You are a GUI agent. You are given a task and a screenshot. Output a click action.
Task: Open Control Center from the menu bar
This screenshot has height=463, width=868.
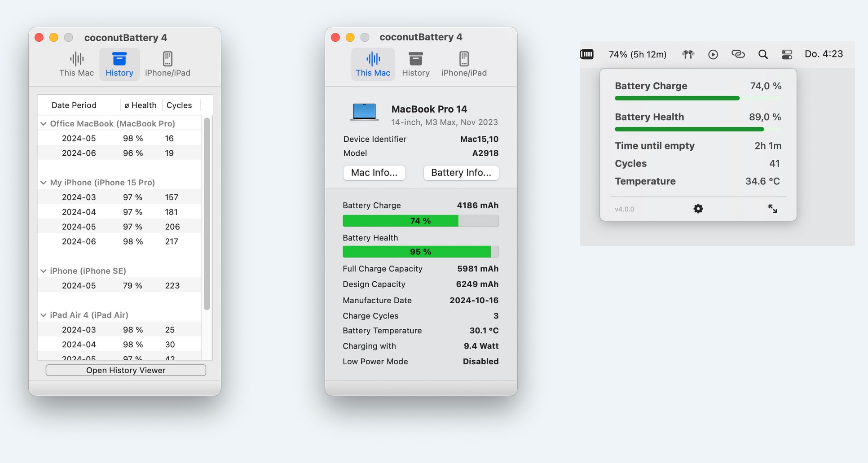pyautogui.click(x=786, y=54)
